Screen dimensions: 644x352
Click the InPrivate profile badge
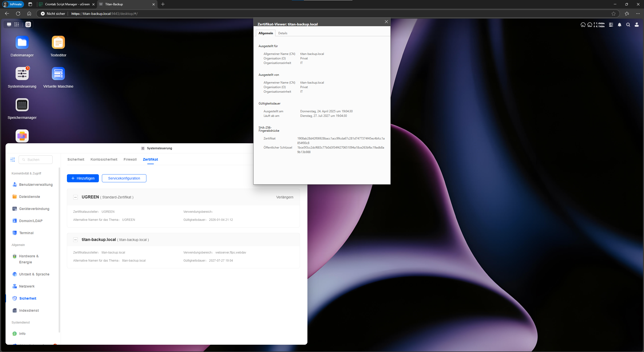(x=13, y=4)
